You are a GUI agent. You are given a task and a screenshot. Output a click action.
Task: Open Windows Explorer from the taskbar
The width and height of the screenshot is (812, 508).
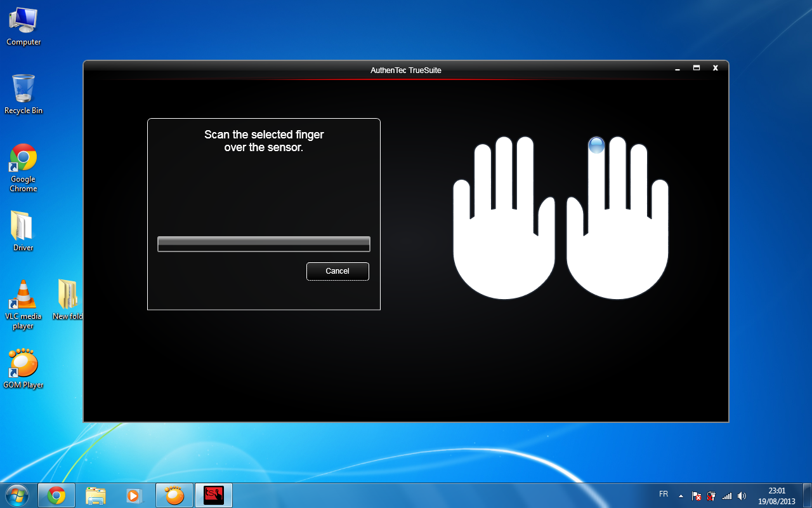[x=96, y=495]
